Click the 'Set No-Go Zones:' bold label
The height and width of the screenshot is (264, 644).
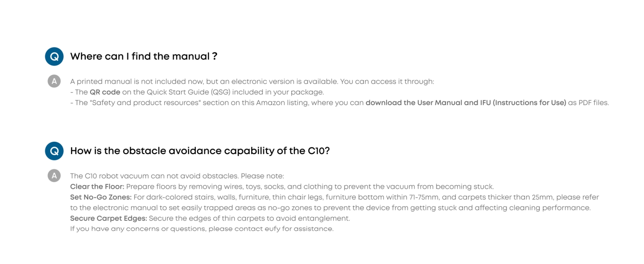101,197
